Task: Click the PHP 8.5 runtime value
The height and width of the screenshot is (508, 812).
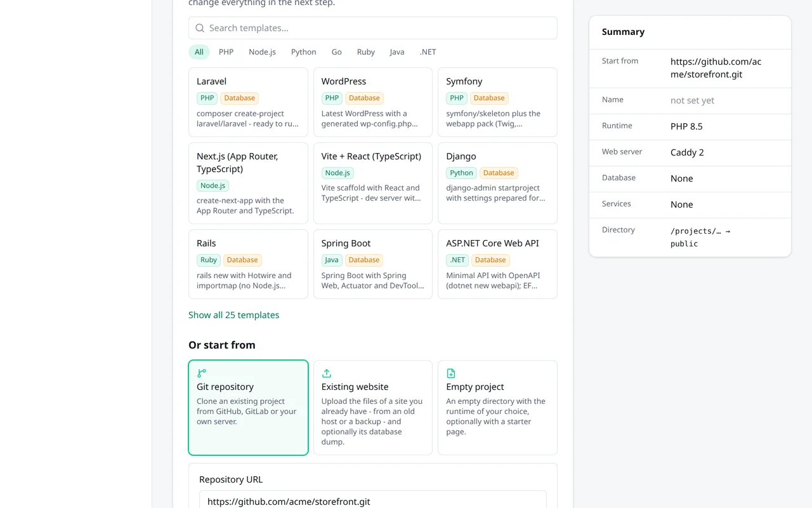Action: coord(686,126)
